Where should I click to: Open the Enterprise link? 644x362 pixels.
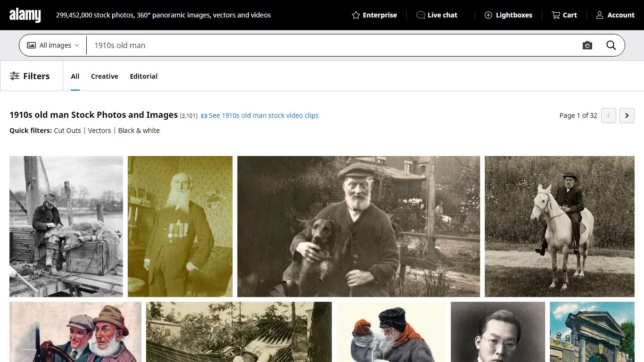(374, 15)
